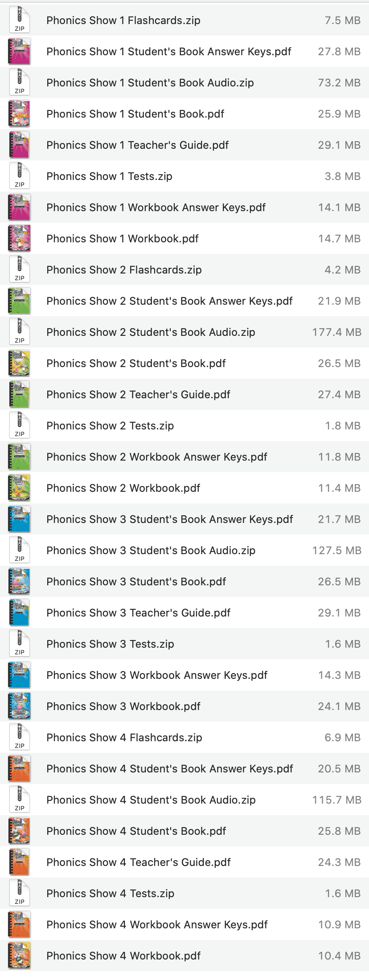The width and height of the screenshot is (369, 980).
Task: Click the ZIP icon for Phonics Show 2 Flashcards
Action: (x=19, y=269)
